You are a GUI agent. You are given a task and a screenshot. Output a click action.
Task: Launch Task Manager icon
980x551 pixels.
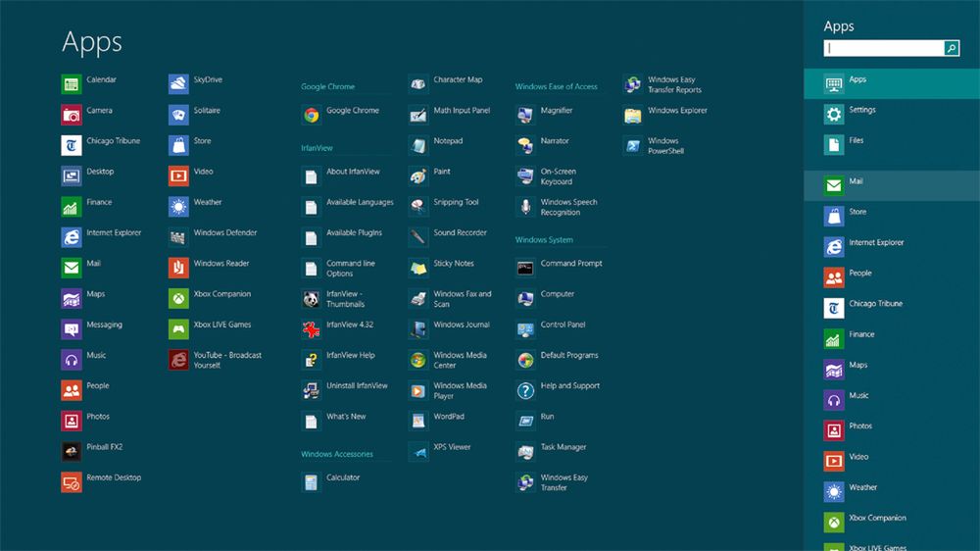click(525, 452)
